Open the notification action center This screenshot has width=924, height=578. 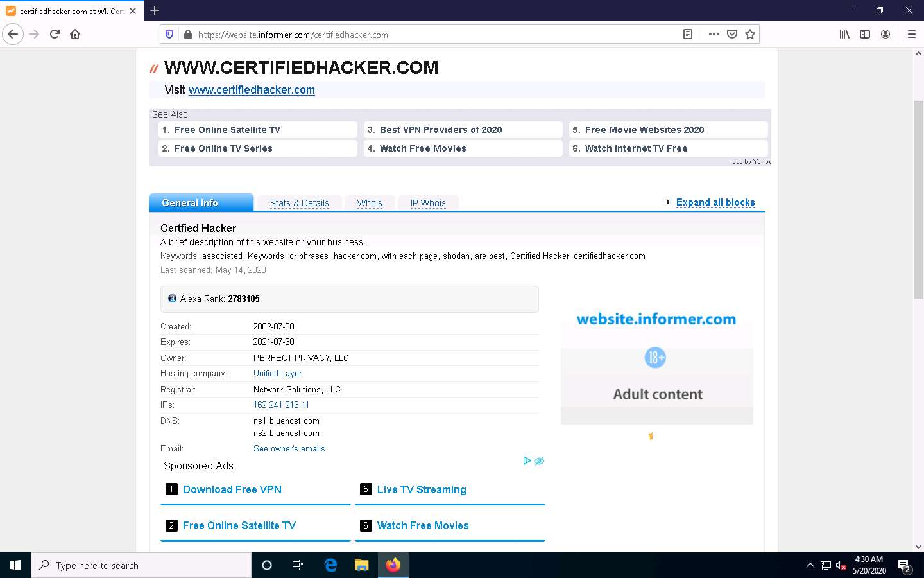tap(905, 566)
